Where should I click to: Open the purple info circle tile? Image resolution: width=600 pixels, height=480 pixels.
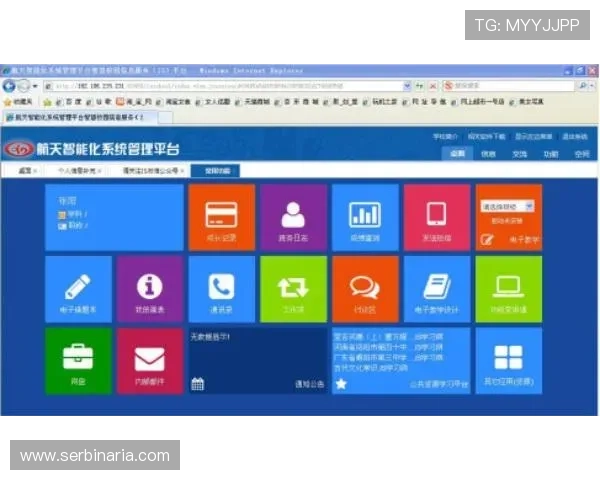(150, 289)
